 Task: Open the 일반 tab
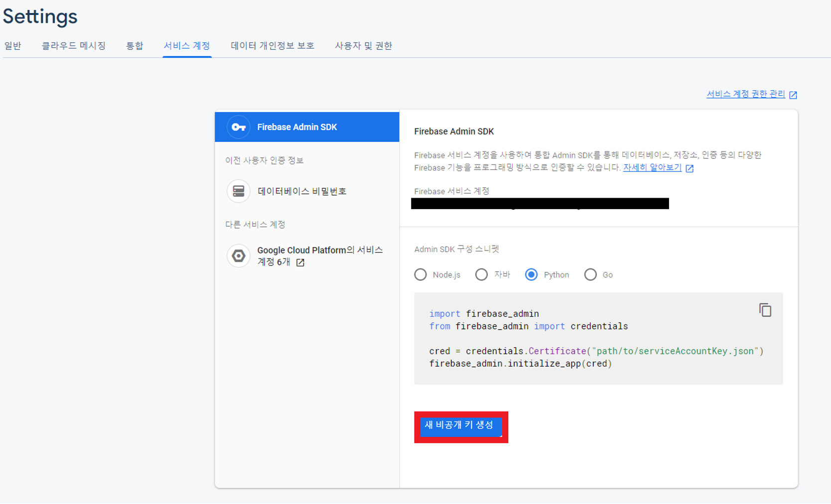tap(13, 46)
